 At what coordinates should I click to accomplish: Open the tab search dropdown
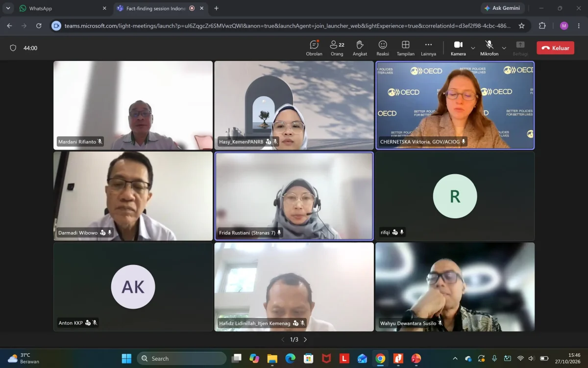tap(8, 8)
